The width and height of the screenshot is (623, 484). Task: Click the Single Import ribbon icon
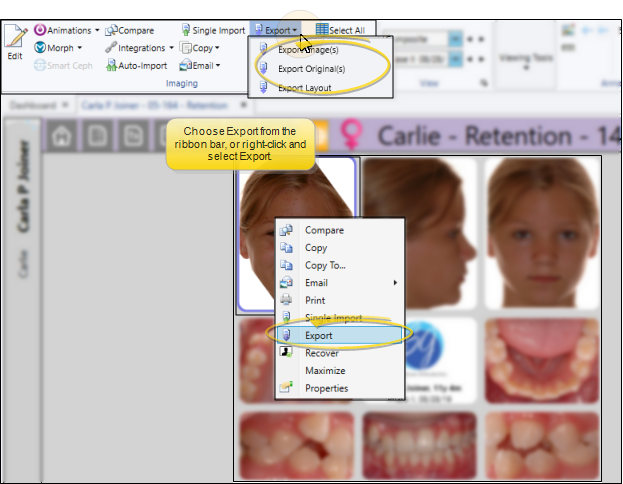pos(186,30)
